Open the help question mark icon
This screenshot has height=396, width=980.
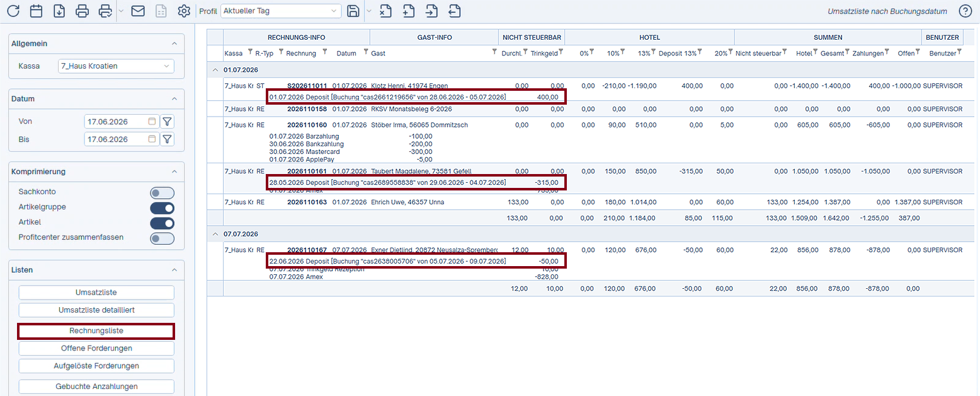coord(966,11)
